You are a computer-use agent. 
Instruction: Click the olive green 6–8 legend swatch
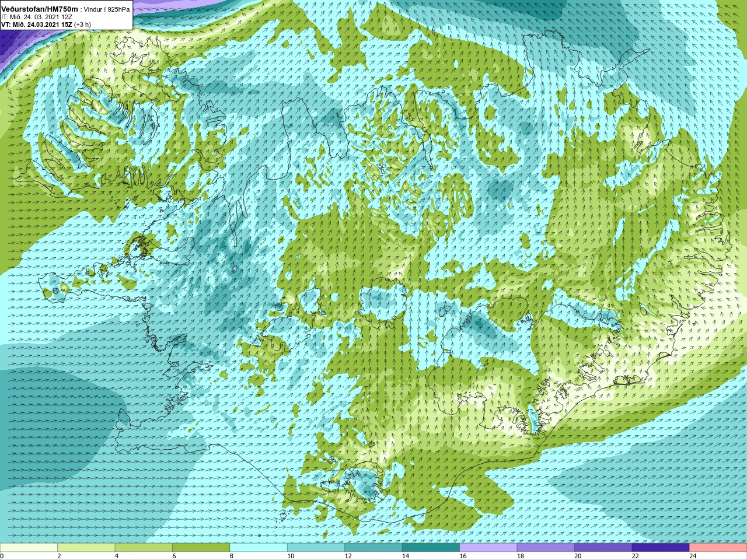tap(201, 548)
